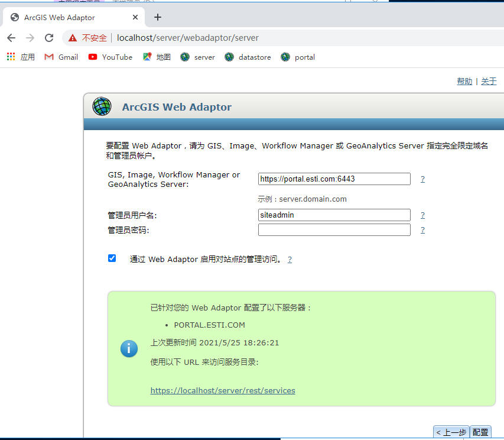The width and height of the screenshot is (504, 440).
Task: Close the ArcGIS Web Adaptor tab
Action: pyautogui.click(x=135, y=17)
